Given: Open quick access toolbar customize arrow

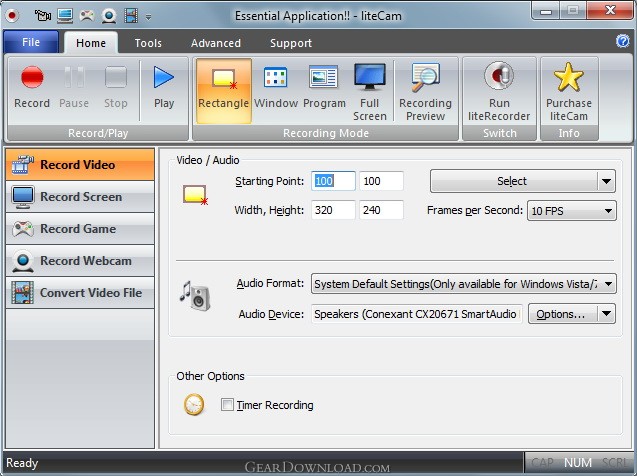Looking at the screenshot, I should point(148,17).
